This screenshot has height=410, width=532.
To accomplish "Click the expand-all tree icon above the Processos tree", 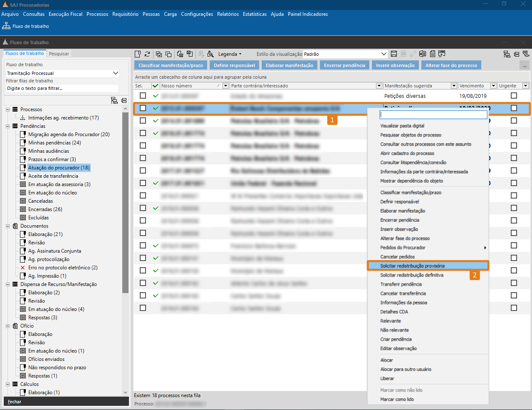I will [x=114, y=100].
